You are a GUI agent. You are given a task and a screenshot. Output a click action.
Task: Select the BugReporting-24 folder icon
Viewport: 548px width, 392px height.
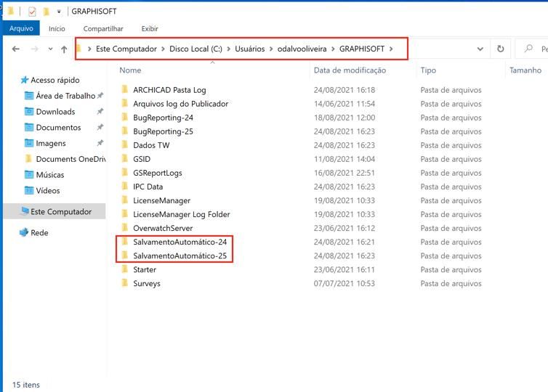click(125, 117)
